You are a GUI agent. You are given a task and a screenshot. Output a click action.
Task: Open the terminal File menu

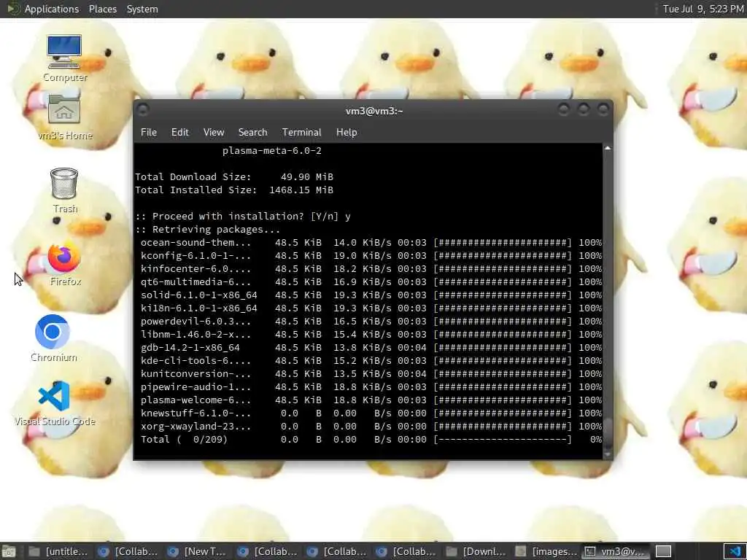tap(149, 133)
